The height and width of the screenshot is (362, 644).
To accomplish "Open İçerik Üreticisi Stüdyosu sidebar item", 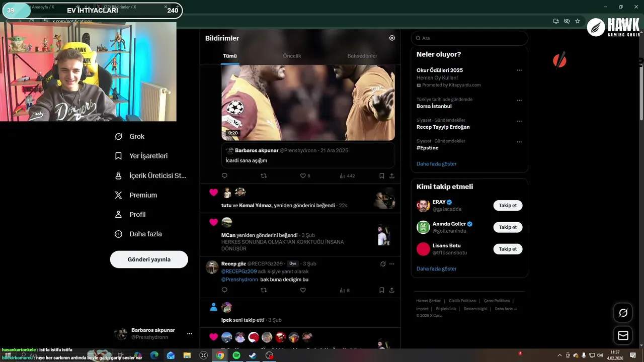I will (150, 175).
